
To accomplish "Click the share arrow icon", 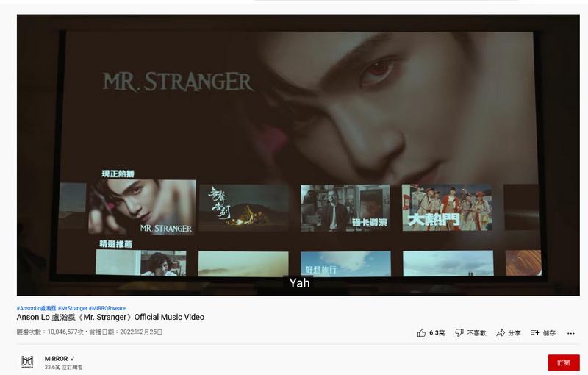I will pyautogui.click(x=501, y=332).
